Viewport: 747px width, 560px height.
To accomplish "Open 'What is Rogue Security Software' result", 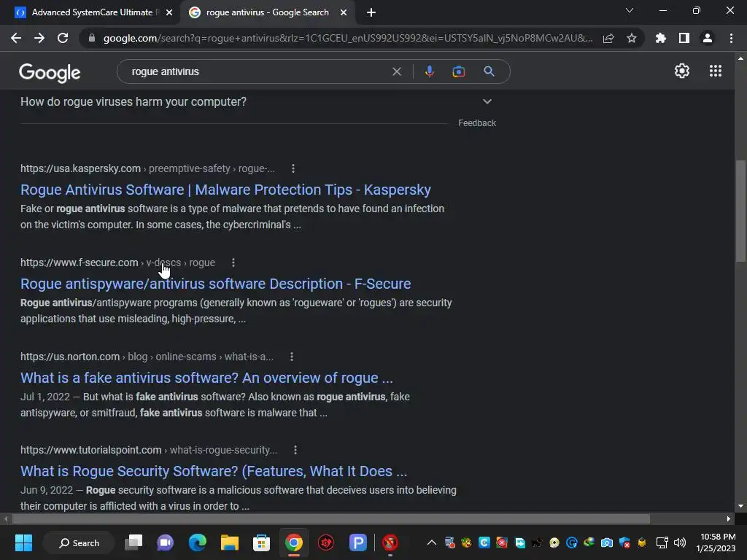I will click(x=214, y=472).
